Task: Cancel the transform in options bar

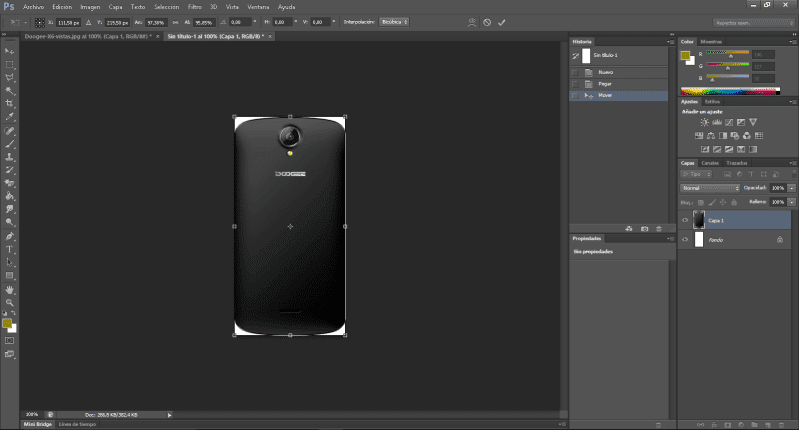Action: (x=487, y=22)
